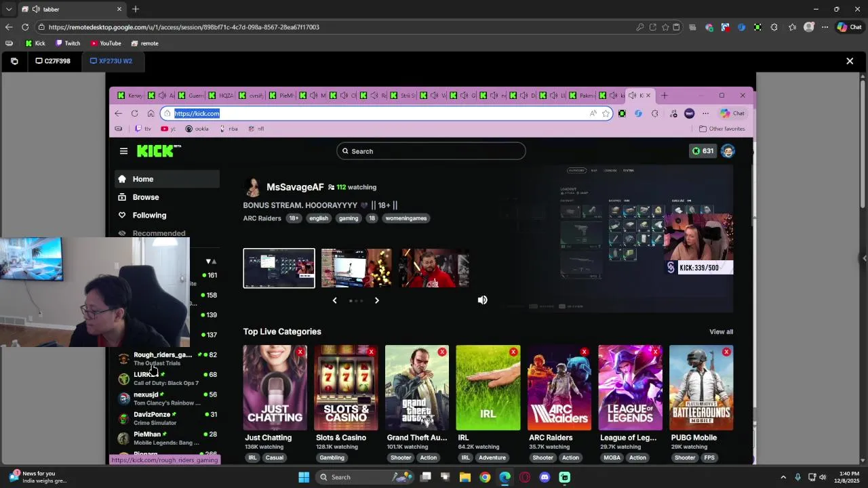
Task: Switch to XF273U W2 display tab
Action: click(111, 61)
